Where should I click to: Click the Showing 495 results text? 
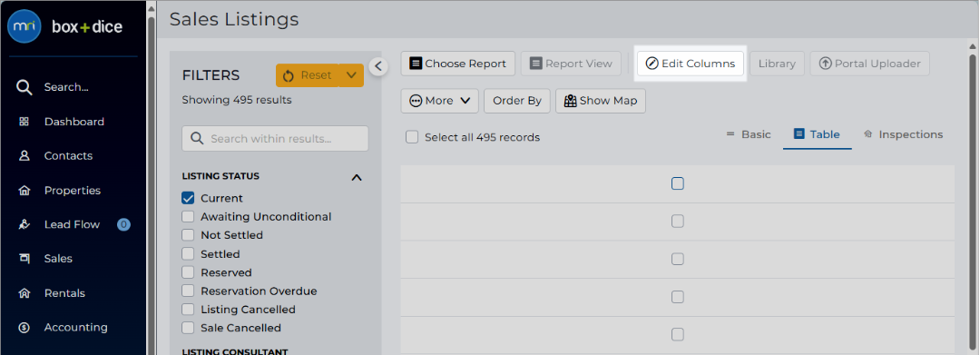(236, 99)
